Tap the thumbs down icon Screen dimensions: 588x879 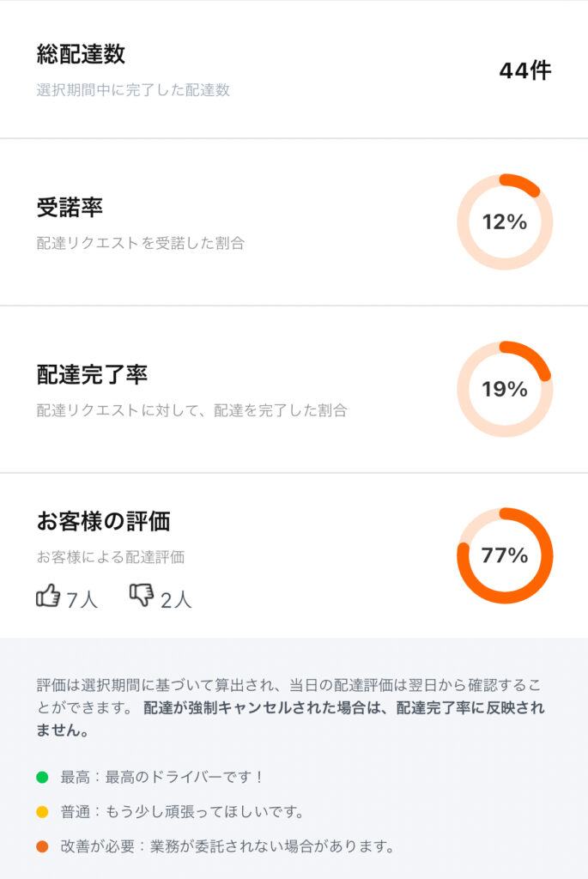point(142,595)
